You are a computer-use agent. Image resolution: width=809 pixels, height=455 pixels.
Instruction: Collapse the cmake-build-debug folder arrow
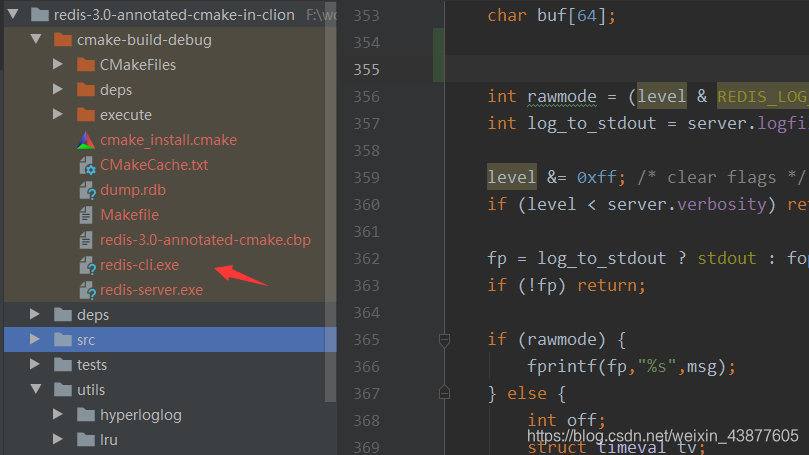[x=36, y=39]
